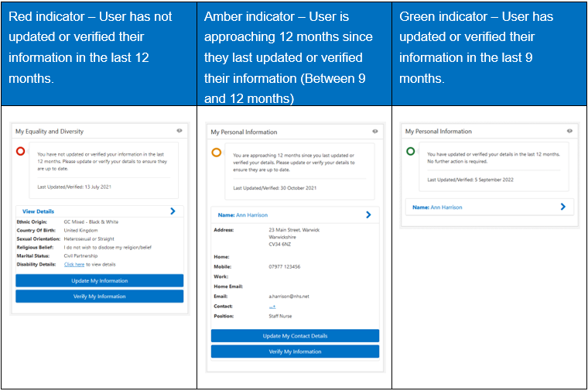The width and height of the screenshot is (588, 391).
Task: Open the Contact field link under Email
Action: pyautogui.click(x=272, y=307)
